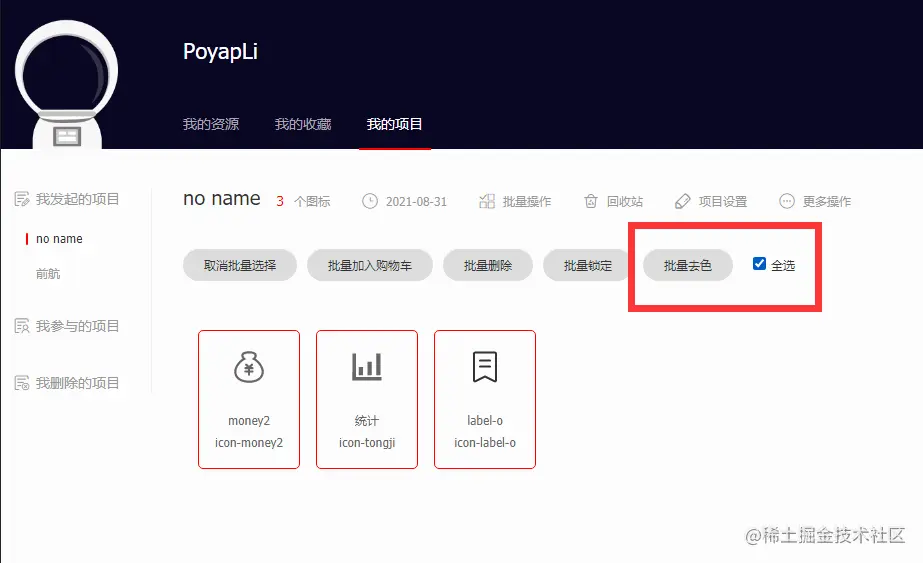The height and width of the screenshot is (563, 923).
Task: Uncheck the 全选 checkbox
Action: coord(759,264)
